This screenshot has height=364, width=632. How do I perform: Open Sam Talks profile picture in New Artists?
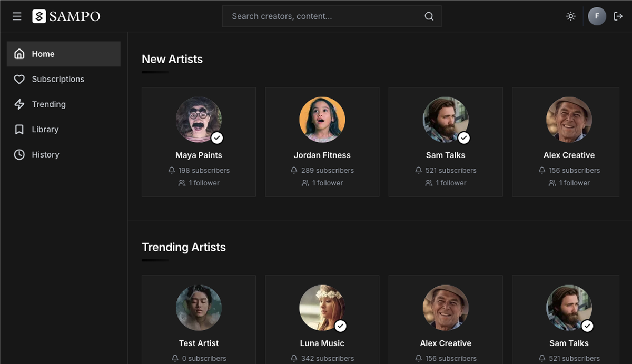pos(446,120)
